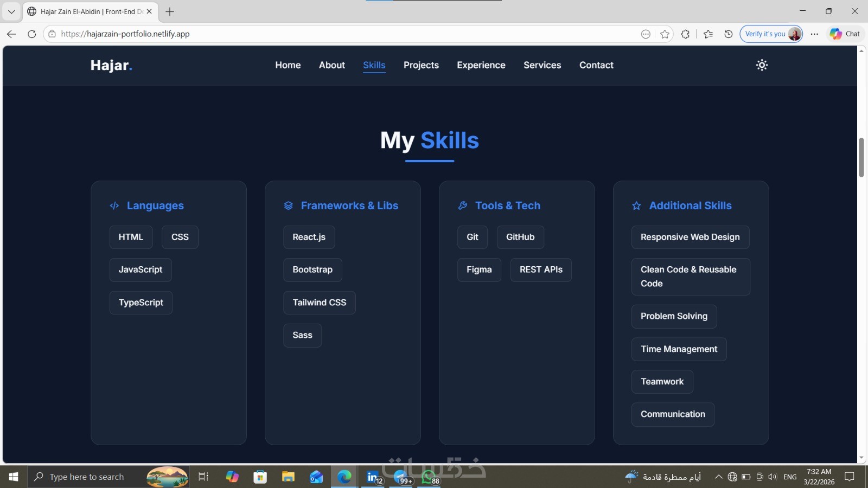
Task: Open the Projects section
Action: [421, 65]
